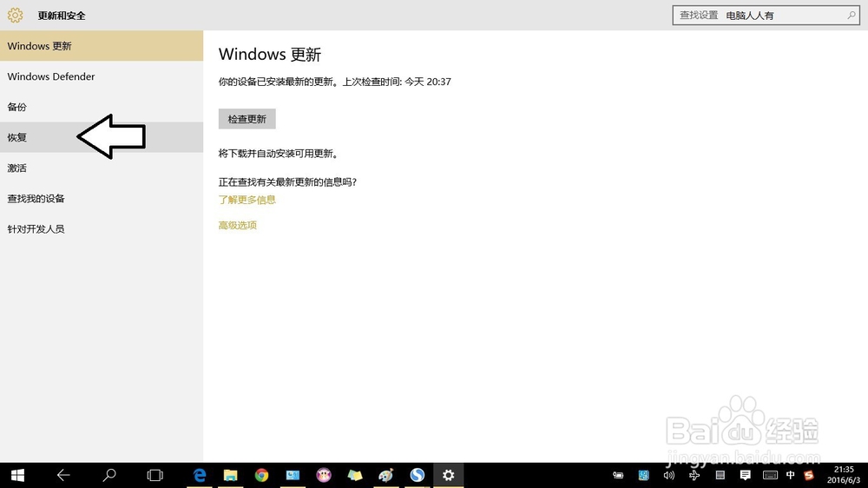This screenshot has height=488, width=868.
Task: Open File Explorer from taskbar
Action: tap(230, 475)
